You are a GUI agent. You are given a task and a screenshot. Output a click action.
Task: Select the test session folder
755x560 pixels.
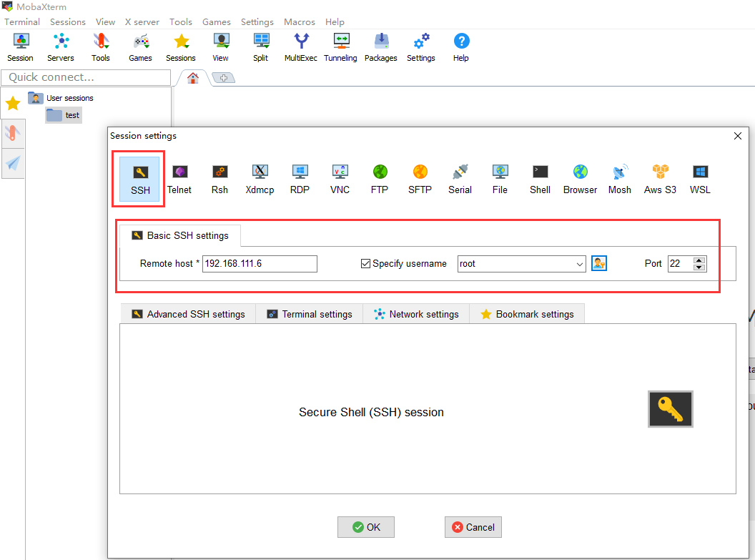click(x=64, y=115)
